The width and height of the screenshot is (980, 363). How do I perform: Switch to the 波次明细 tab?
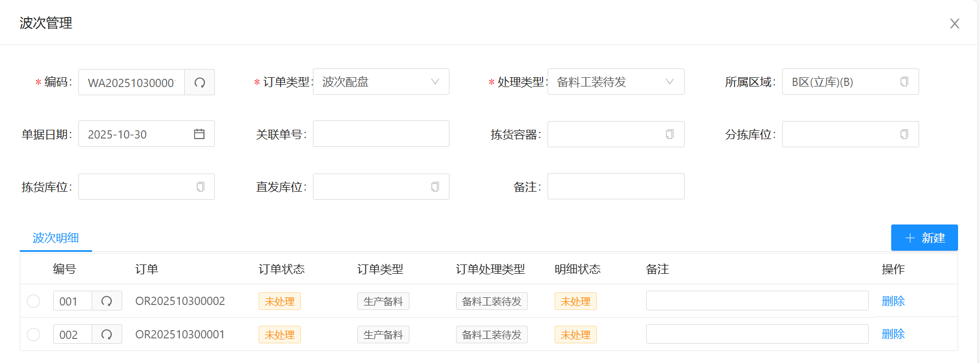[x=55, y=238]
